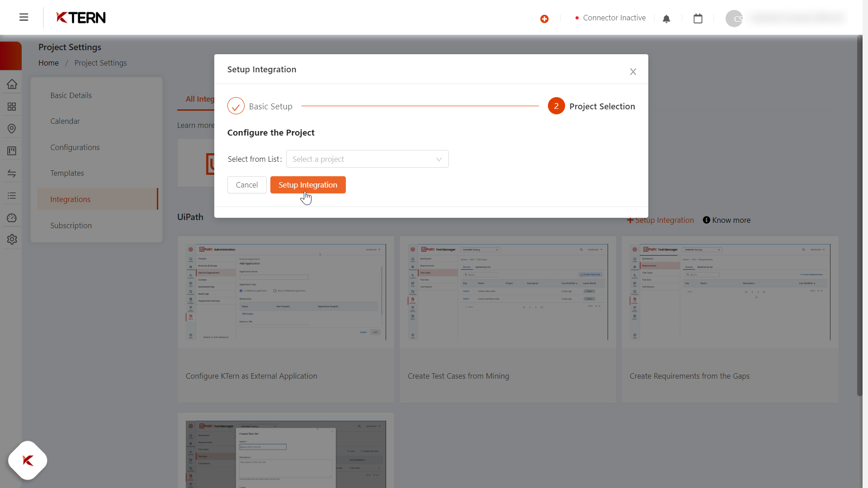Open the settings gear sidebar icon
The height and width of the screenshot is (488, 868).
pyautogui.click(x=12, y=239)
